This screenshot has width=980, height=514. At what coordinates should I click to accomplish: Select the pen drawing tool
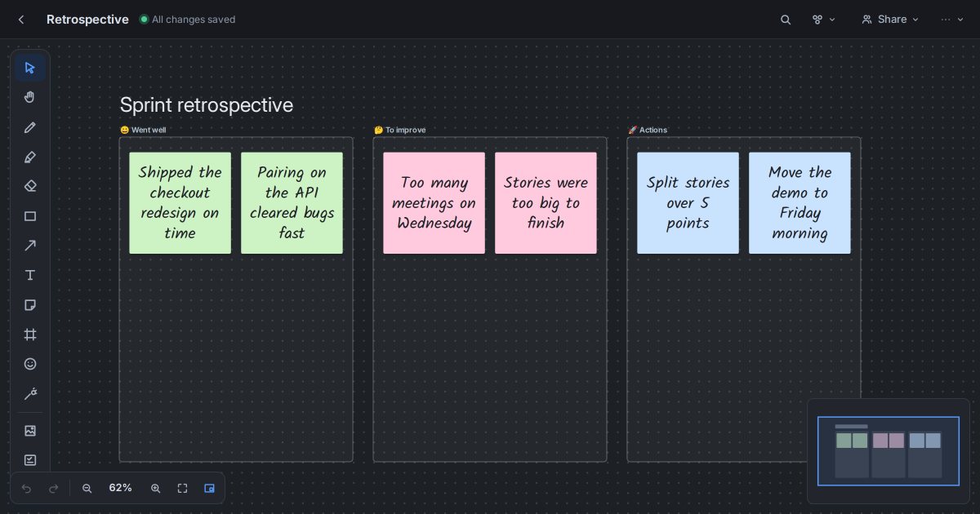pos(30,127)
